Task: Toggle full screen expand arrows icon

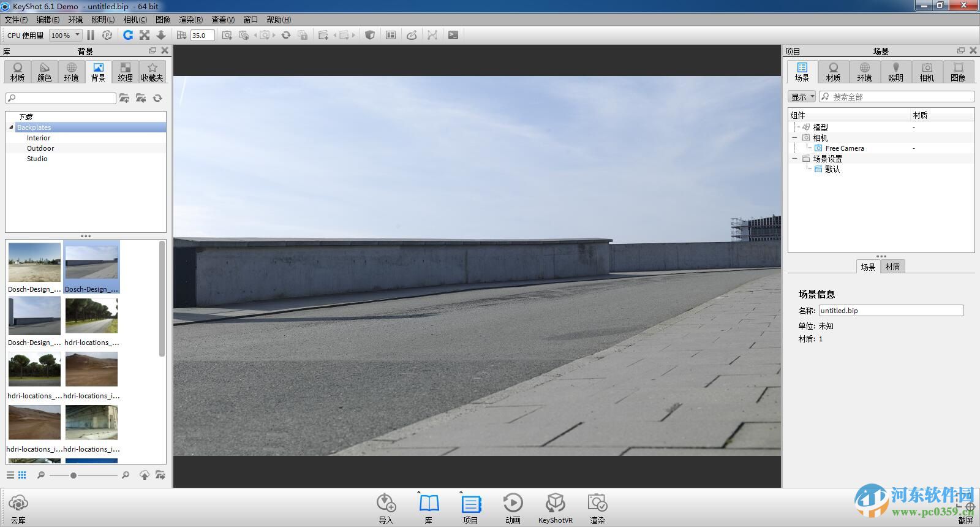Action: coord(145,35)
